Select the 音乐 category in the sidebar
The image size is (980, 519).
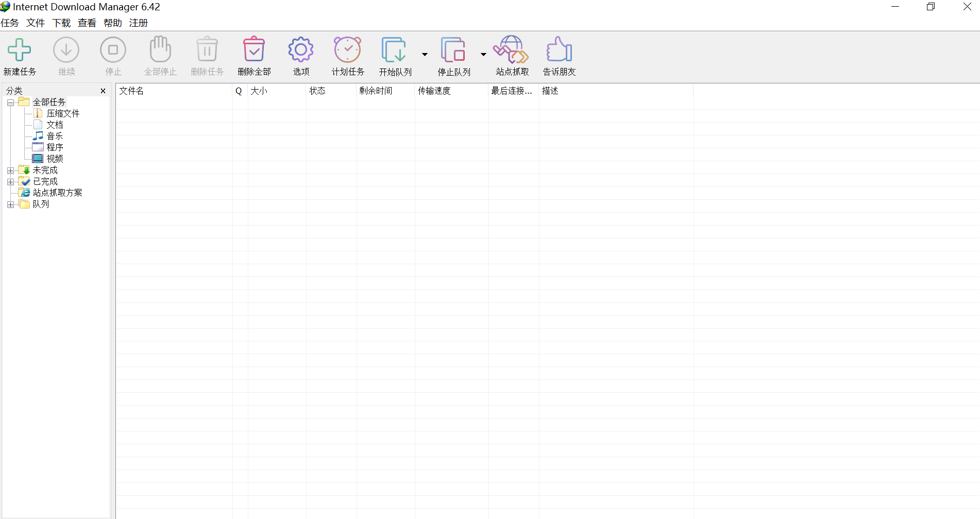pos(54,135)
